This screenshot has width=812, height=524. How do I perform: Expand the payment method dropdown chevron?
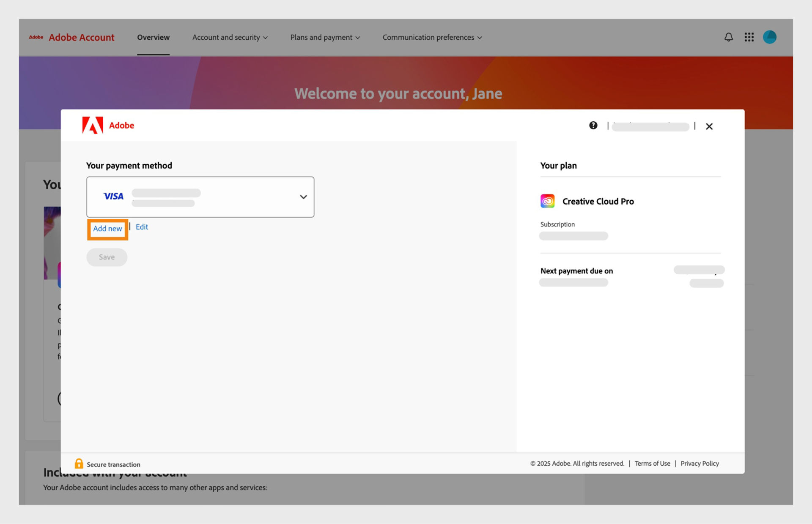click(303, 197)
